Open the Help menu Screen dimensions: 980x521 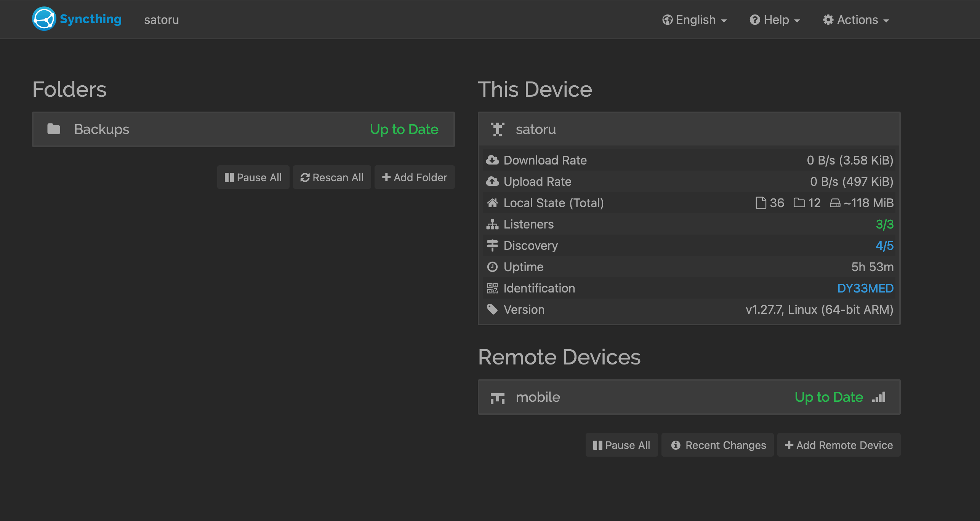[775, 20]
